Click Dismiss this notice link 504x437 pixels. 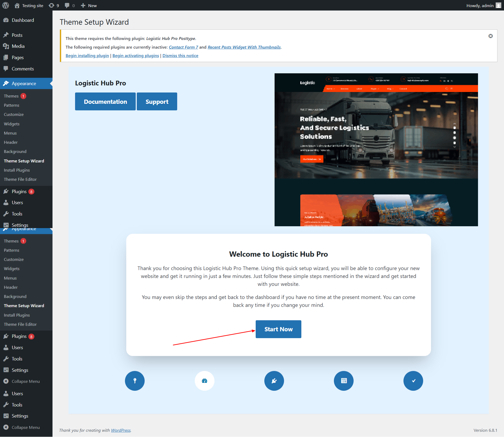tap(180, 55)
